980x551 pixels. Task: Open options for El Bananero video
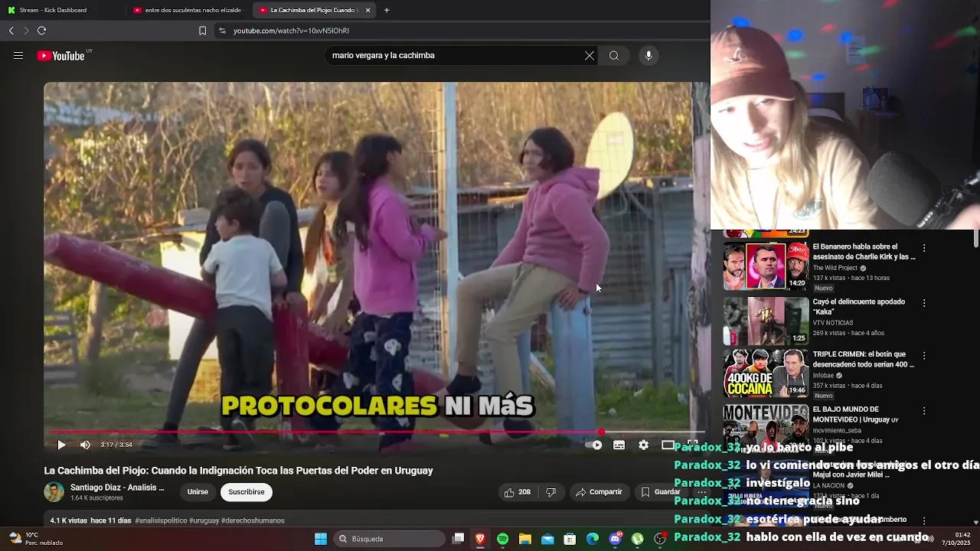(924, 248)
